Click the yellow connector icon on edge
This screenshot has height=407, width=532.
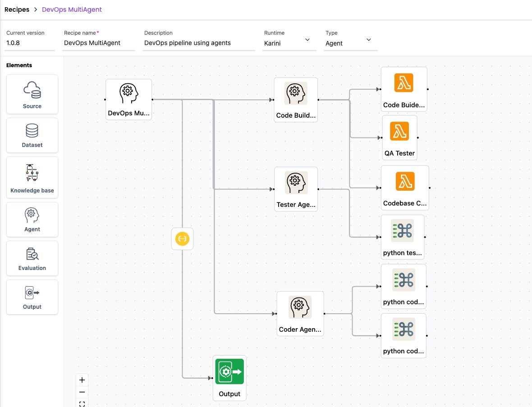coord(182,239)
